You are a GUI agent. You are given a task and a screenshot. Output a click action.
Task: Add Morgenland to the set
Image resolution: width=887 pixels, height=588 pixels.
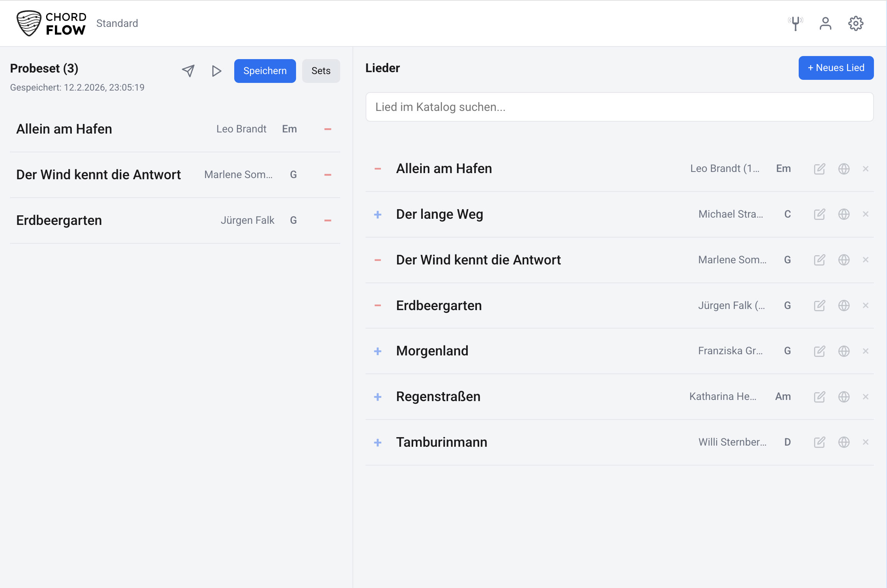click(378, 351)
